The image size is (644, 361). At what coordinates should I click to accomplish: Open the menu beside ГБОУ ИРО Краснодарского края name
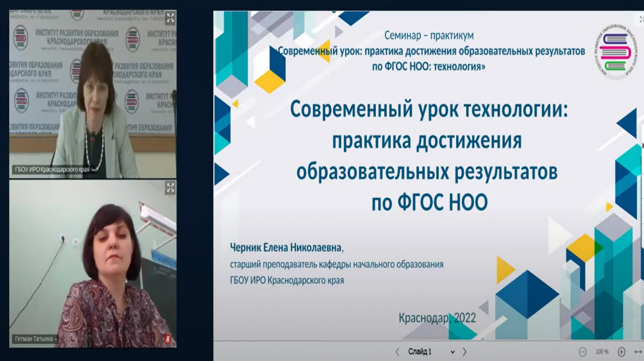(x=93, y=170)
